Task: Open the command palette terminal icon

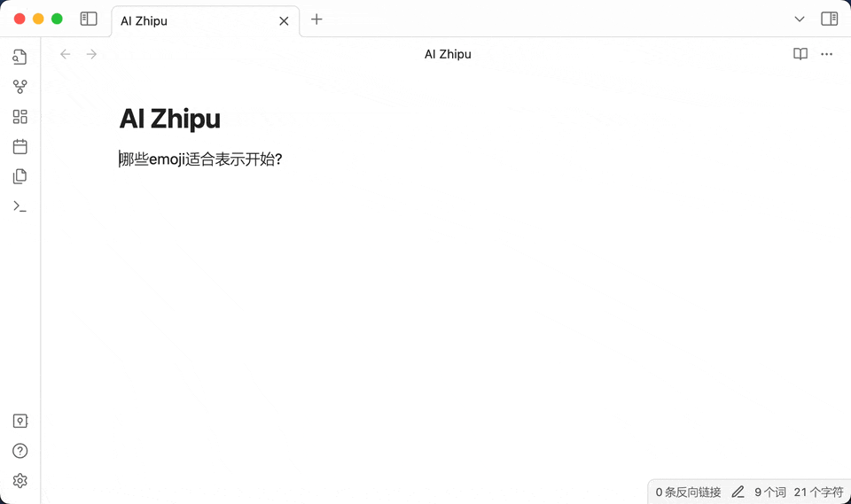Action: pyautogui.click(x=20, y=206)
